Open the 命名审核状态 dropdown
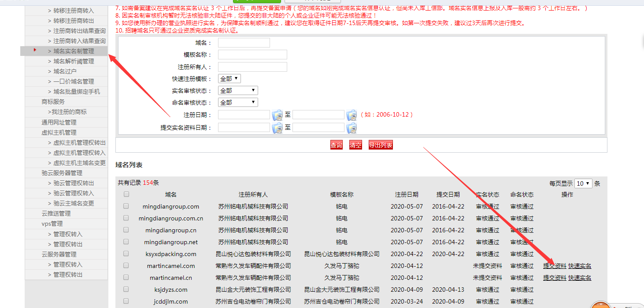This screenshot has height=308, width=644. click(x=238, y=103)
